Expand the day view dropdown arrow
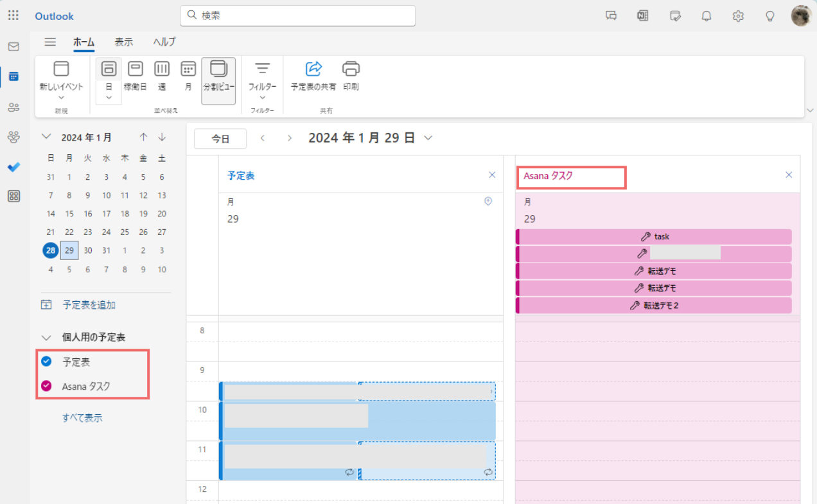Screen dimensions: 817x504 [x=109, y=97]
